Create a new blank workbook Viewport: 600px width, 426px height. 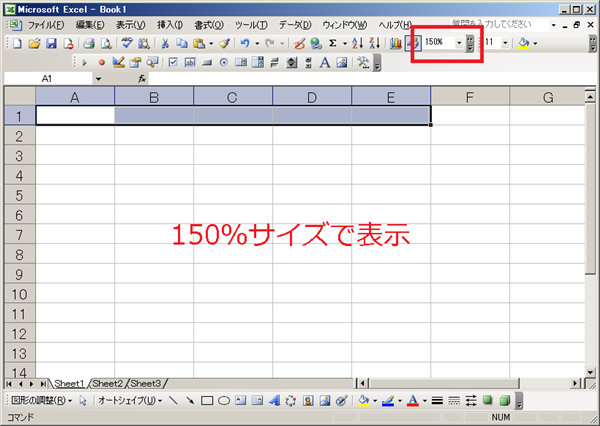17,43
